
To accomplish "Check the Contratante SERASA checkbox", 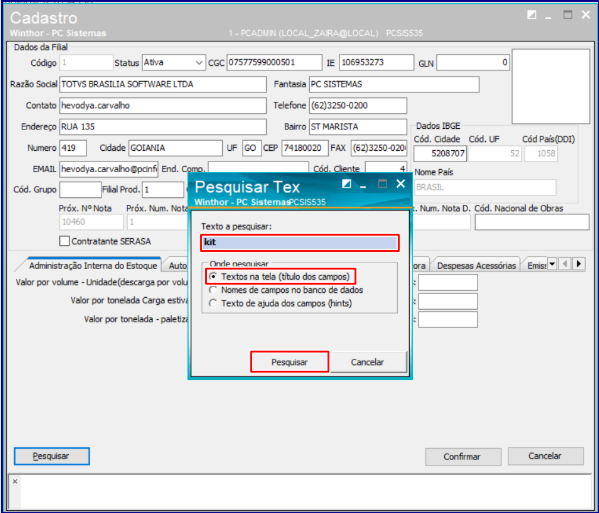I will tap(65, 241).
